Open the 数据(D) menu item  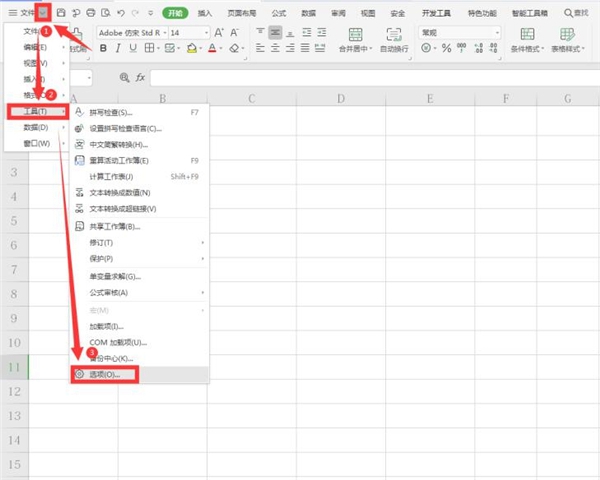(x=36, y=127)
